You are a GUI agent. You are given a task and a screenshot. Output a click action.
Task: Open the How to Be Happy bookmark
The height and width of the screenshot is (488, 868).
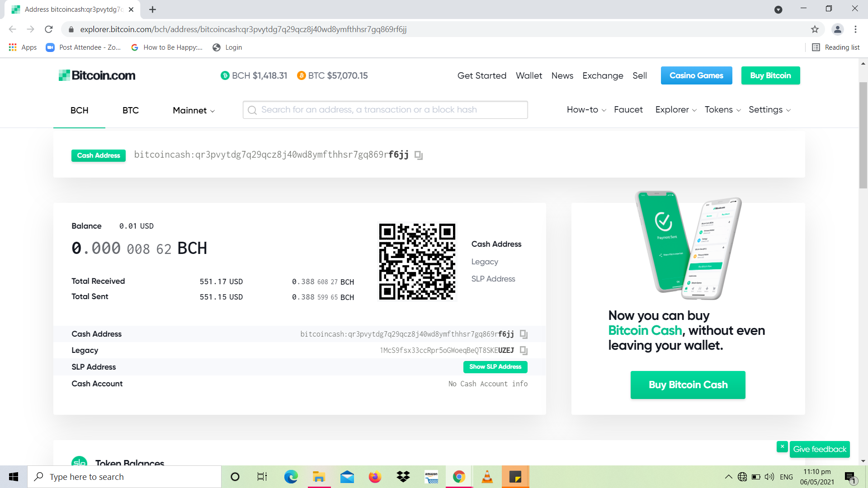167,47
